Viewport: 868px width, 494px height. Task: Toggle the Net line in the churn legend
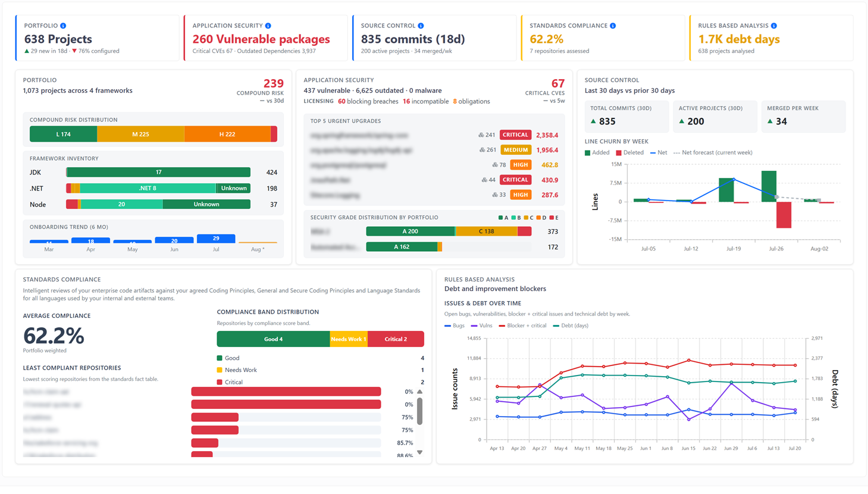[x=659, y=153]
